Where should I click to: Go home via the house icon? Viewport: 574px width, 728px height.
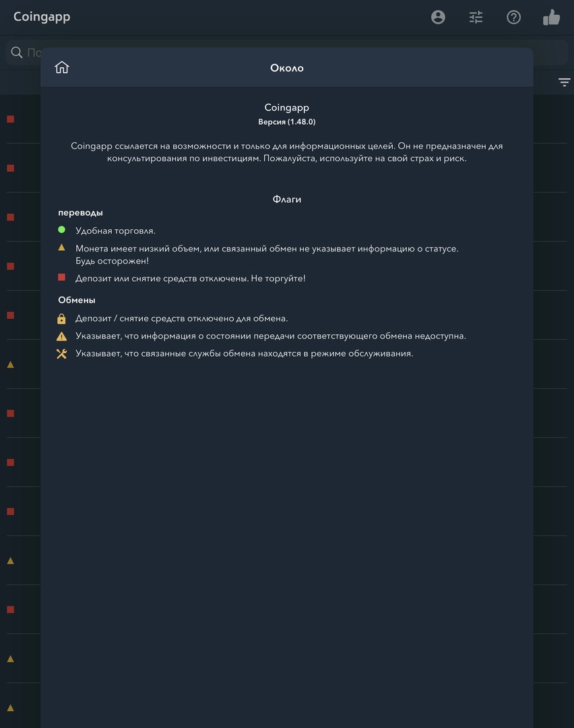(x=62, y=67)
